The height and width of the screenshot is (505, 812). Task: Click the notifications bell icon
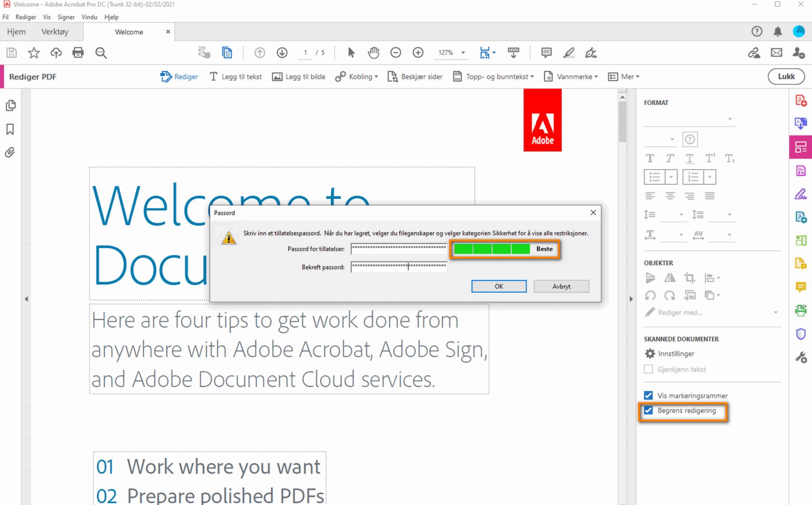point(777,31)
